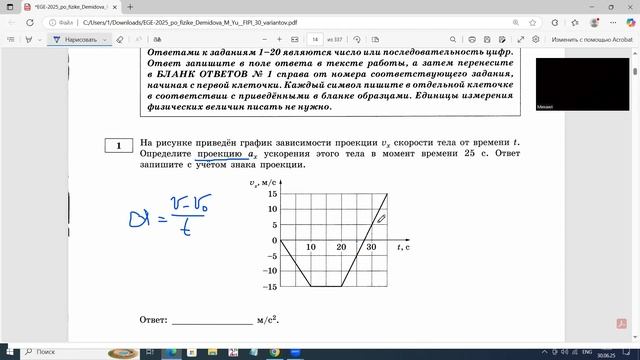The width and height of the screenshot is (640, 360).
Task: Switch page view layout
Action: (376, 40)
